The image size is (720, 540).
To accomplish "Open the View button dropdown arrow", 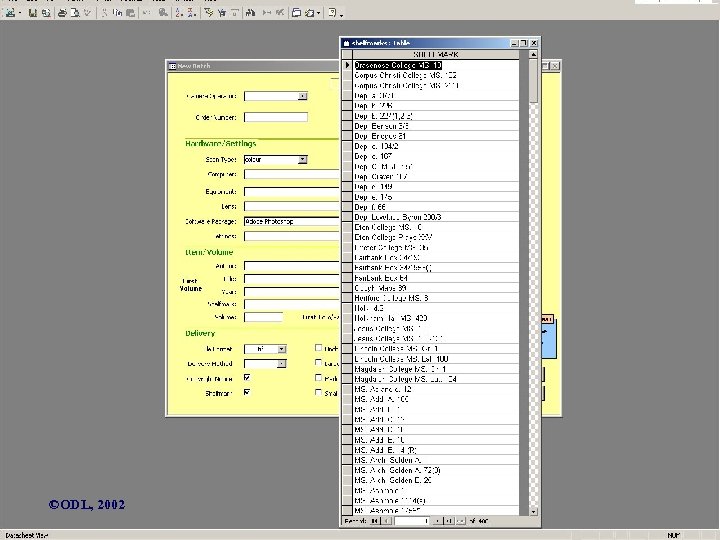I will click(20, 14).
